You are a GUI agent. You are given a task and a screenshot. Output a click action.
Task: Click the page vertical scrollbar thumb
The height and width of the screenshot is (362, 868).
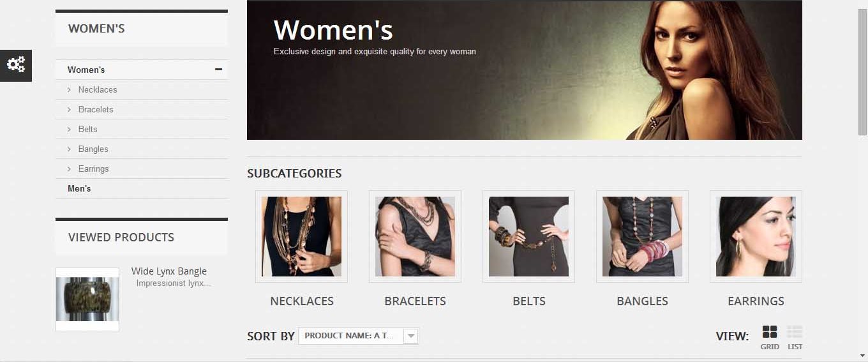click(862, 72)
